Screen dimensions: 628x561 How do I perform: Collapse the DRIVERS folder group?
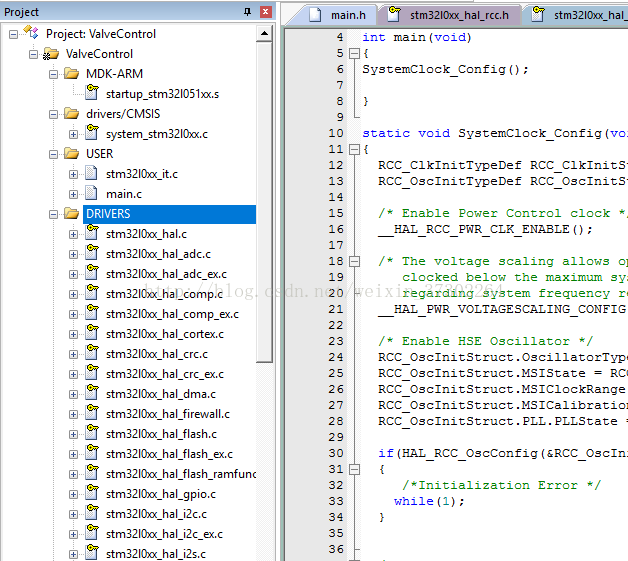pos(53,214)
